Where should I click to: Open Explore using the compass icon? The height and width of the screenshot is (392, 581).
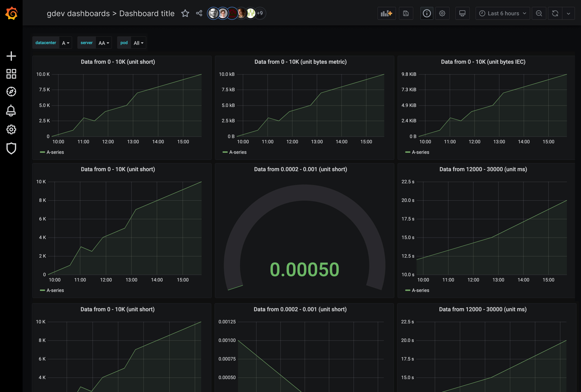[11, 92]
